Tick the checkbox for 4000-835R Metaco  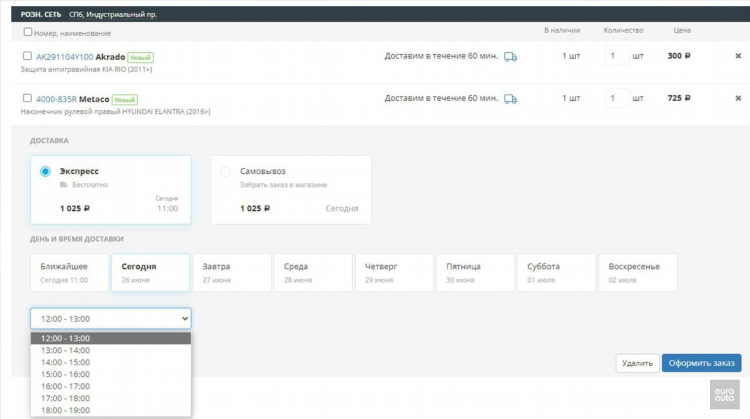27,98
